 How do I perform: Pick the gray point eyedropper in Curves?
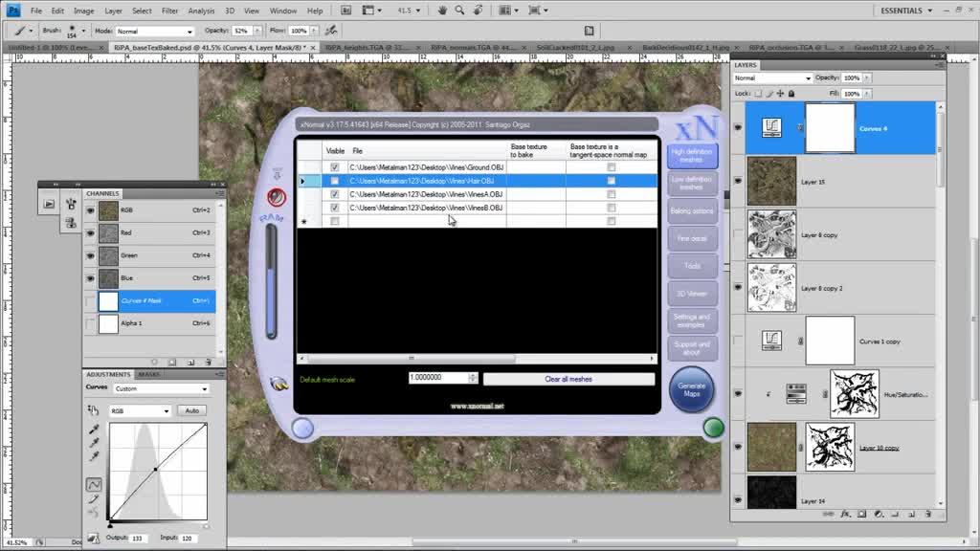[x=94, y=443]
